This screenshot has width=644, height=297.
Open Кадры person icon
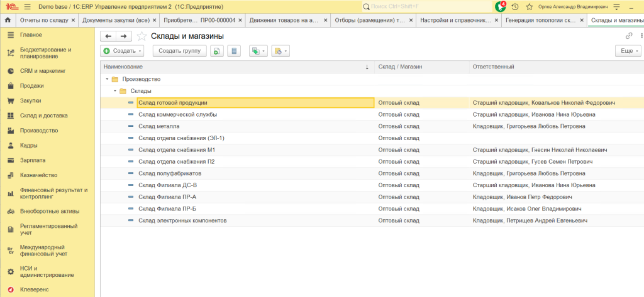click(11, 146)
